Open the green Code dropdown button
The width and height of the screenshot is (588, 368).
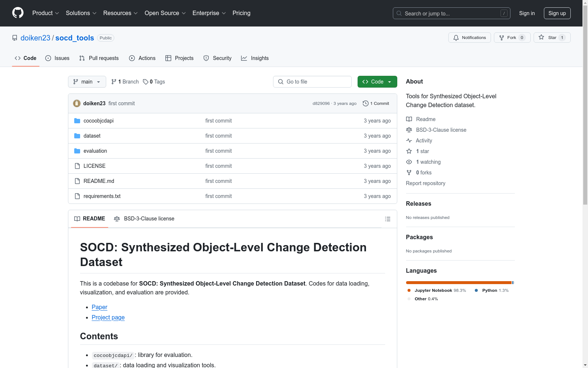[377, 82]
